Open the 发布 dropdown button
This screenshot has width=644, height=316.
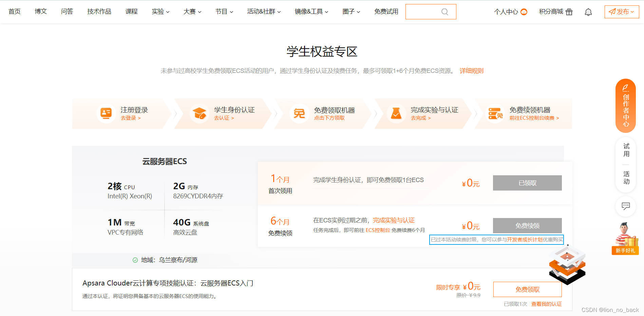tap(622, 12)
